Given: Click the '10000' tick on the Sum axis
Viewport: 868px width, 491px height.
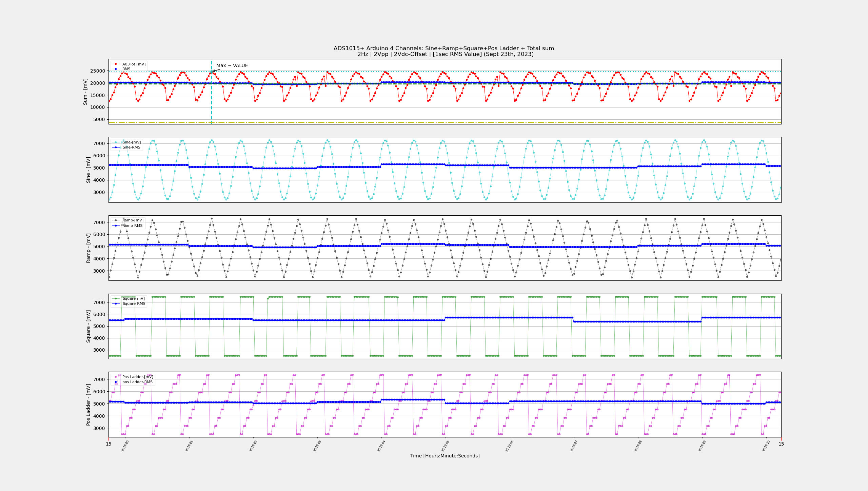Looking at the screenshot, I should (97, 107).
